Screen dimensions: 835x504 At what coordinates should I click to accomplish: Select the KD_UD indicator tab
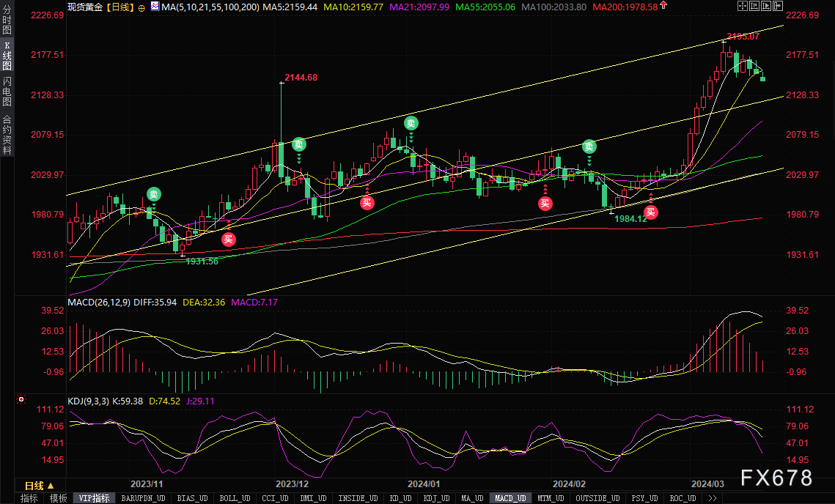click(x=400, y=498)
